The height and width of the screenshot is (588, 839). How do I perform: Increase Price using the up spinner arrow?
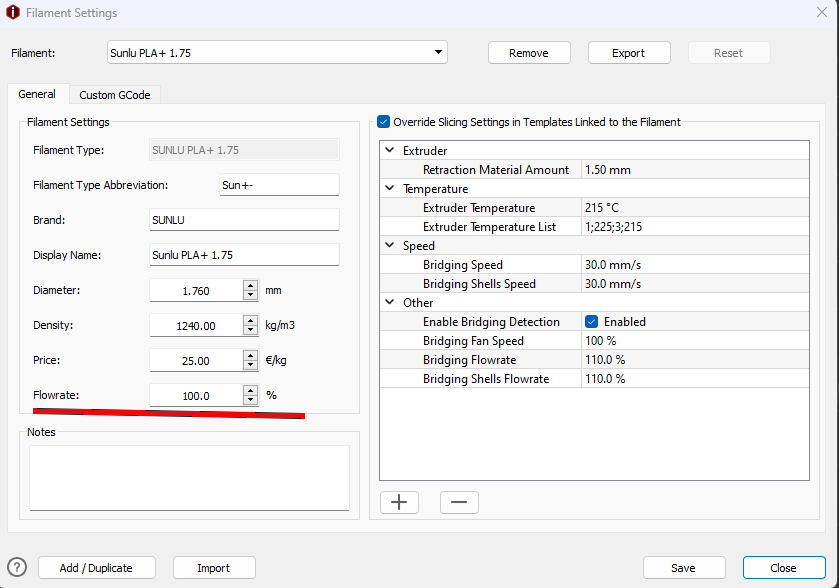pyautogui.click(x=250, y=355)
